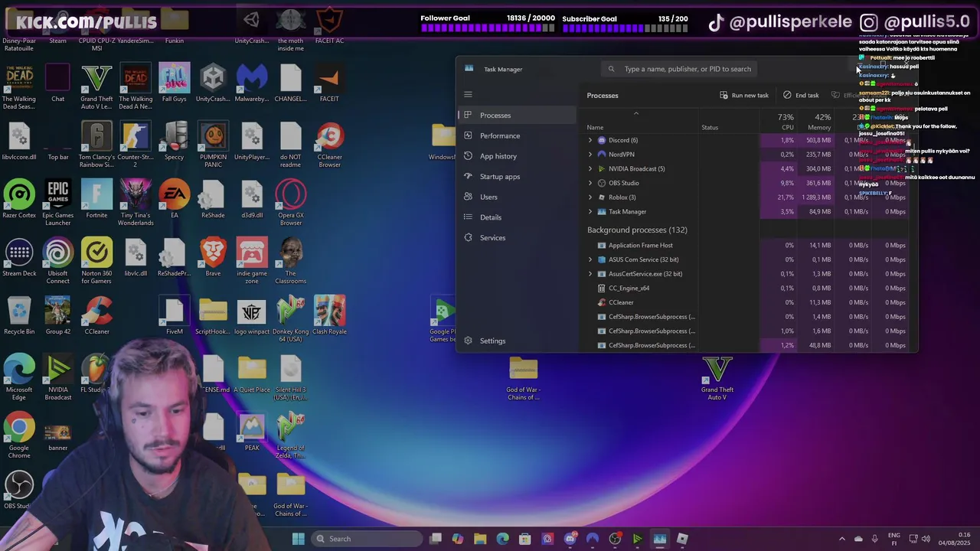Open Tom Clancy's Rainbow Six desktop icon
Image resolution: width=980 pixels, height=551 pixels.
tap(96, 145)
